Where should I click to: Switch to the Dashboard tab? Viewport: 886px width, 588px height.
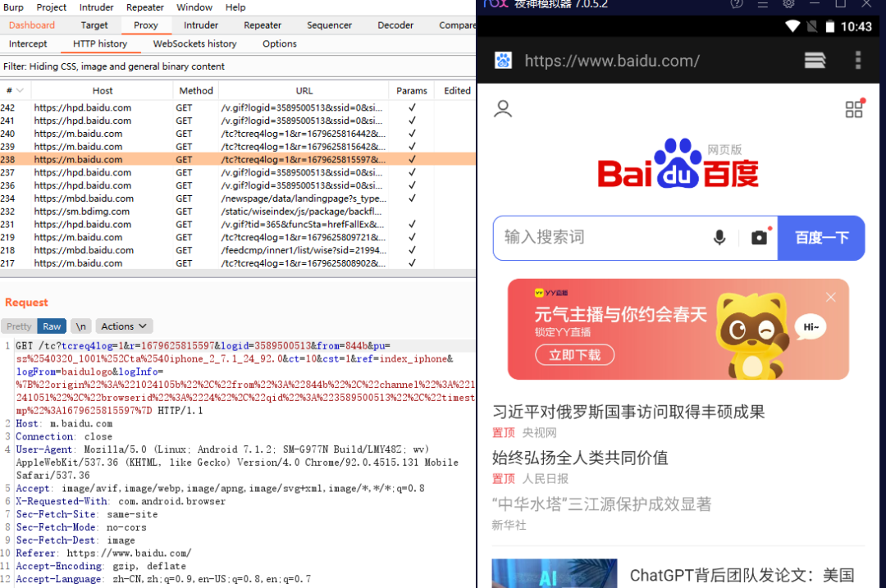[32, 25]
